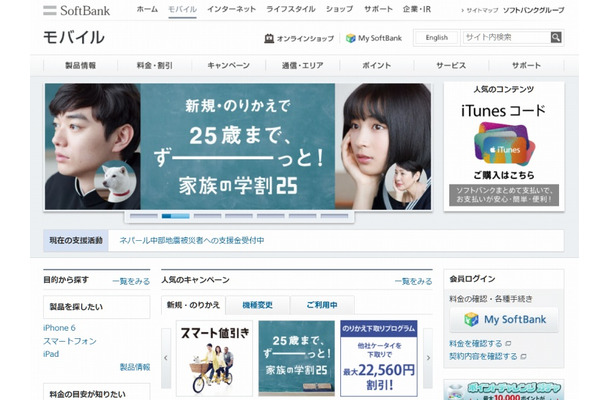This screenshot has height=400, width=610.
Task: Click the external link icon beside 契約内容を確認する
Action: click(524, 356)
